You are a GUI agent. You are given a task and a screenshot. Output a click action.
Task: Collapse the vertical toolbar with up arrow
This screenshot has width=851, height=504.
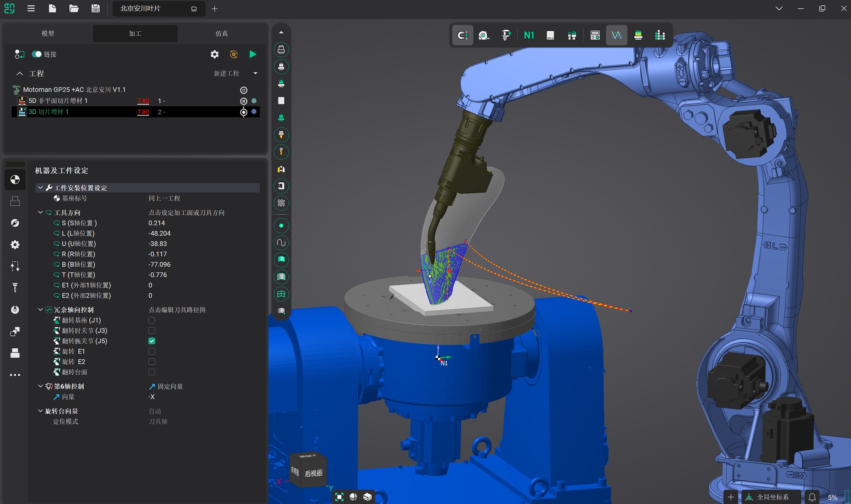[281, 32]
